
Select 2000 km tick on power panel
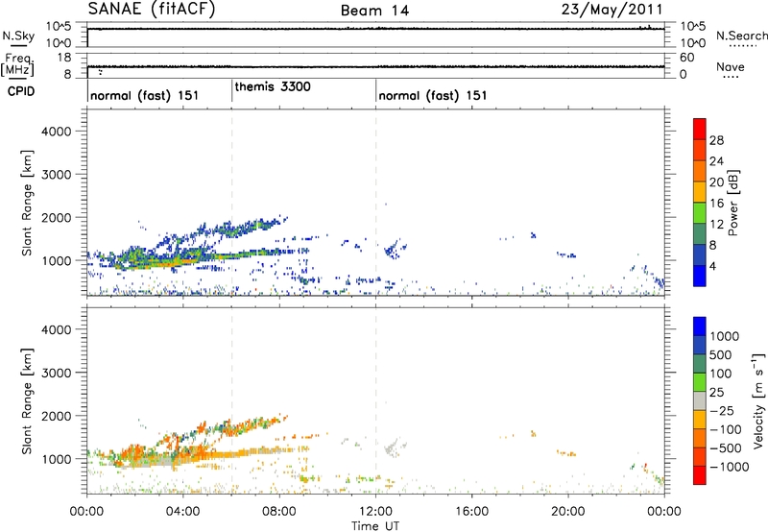tap(57, 217)
